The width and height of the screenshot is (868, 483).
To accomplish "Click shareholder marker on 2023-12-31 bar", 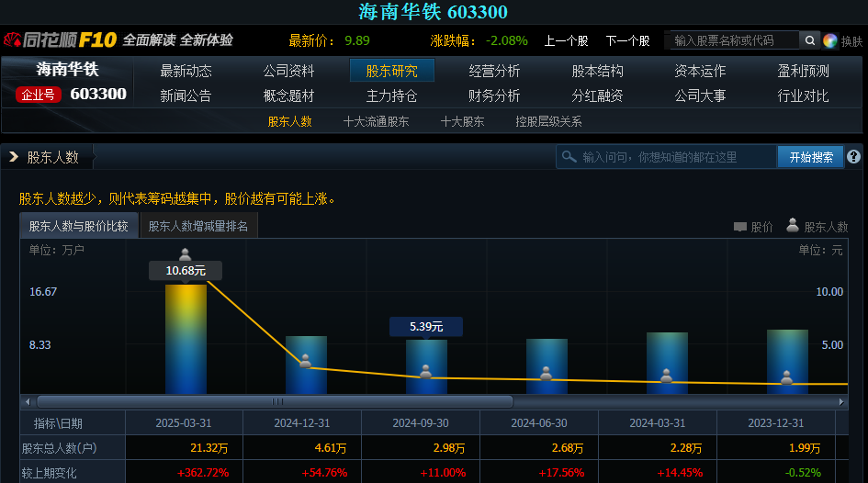I will coord(786,378).
